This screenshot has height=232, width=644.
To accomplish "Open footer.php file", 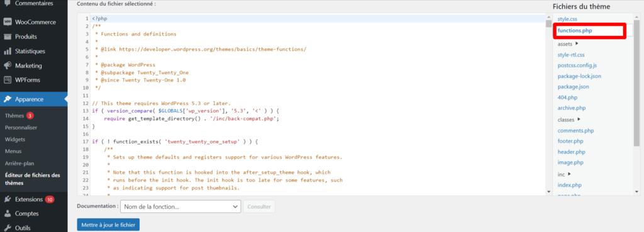I will (570, 141).
